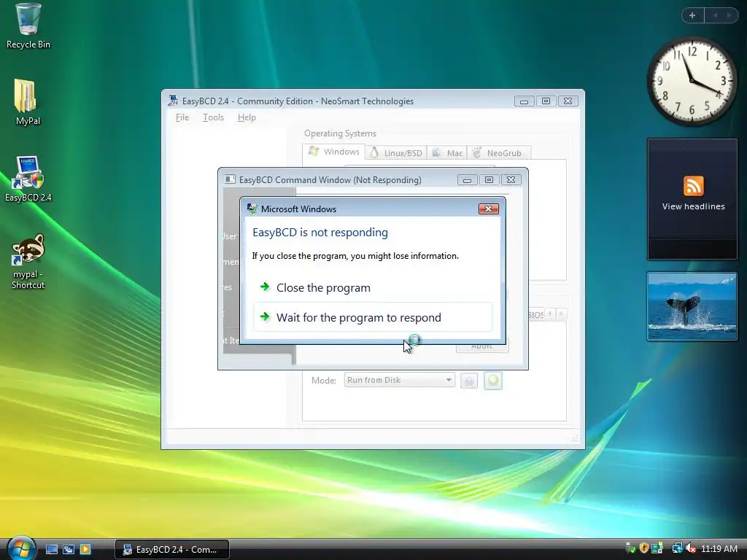The image size is (747, 560).
Task: Click the Safely Remove Hardware tray icon
Action: (x=630, y=548)
